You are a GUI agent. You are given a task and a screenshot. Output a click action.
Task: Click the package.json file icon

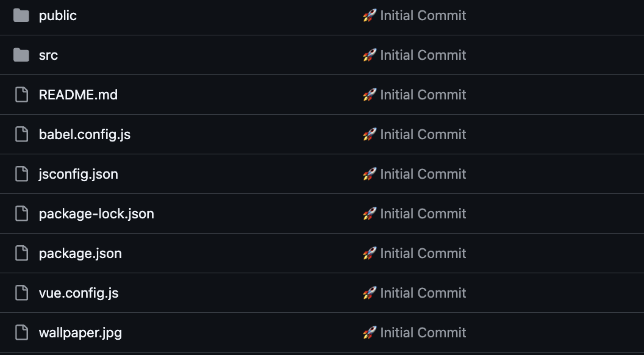point(21,253)
